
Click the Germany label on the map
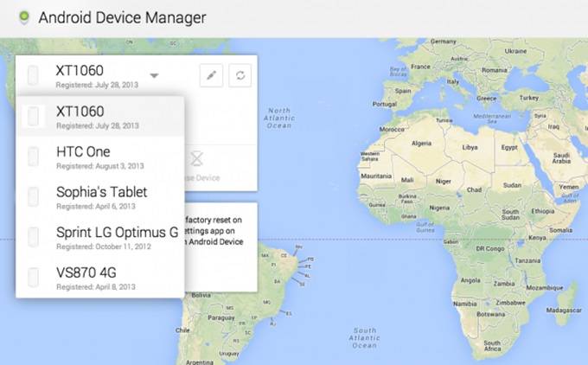click(x=444, y=42)
